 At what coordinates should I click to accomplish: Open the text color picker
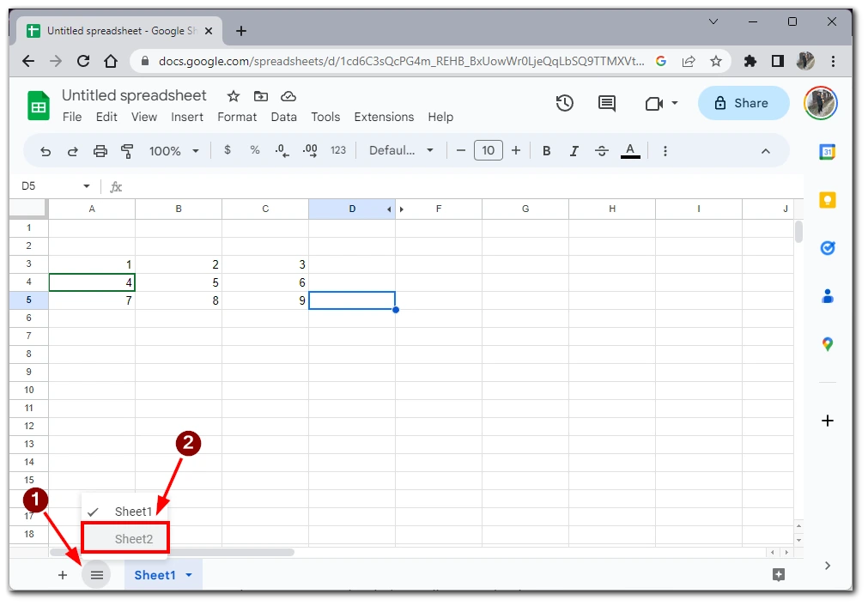tap(630, 150)
